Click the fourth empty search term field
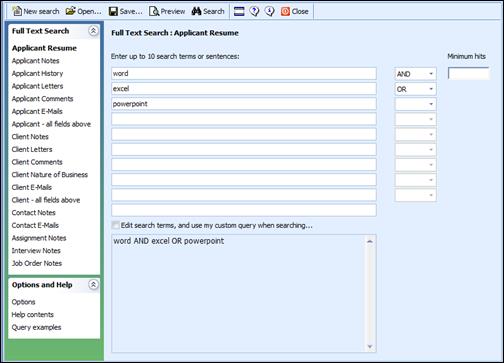Image resolution: width=504 pixels, height=363 pixels. tap(244, 119)
